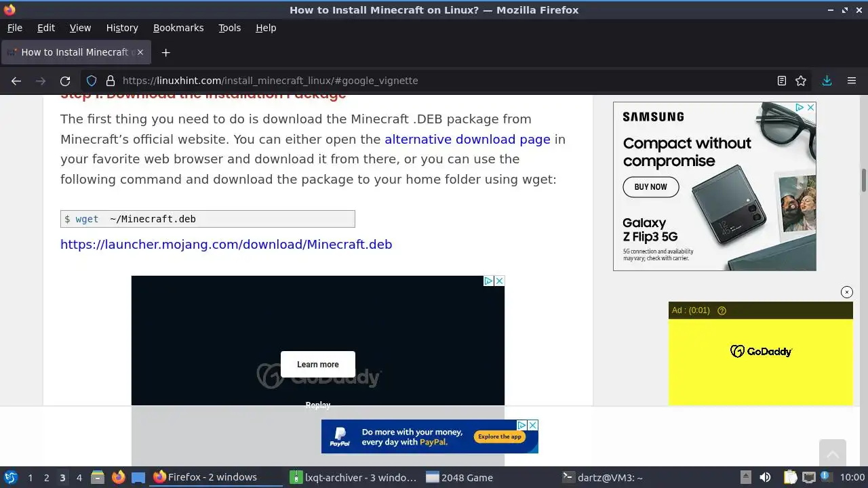Click the 10:00 panel clock

pos(852,477)
